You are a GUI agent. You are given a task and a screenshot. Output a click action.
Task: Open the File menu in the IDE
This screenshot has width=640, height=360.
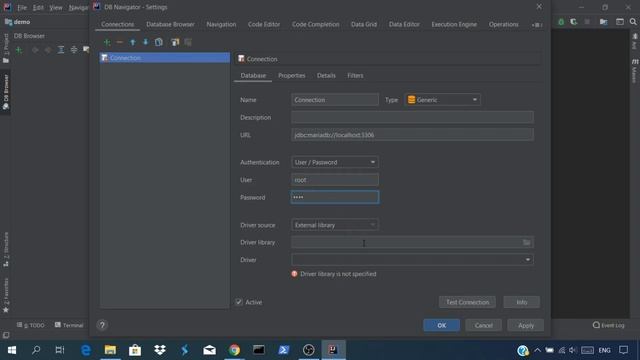click(x=22, y=7)
